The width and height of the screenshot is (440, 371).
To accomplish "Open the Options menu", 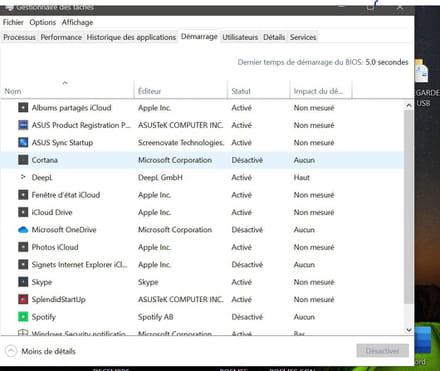I will pos(43,22).
